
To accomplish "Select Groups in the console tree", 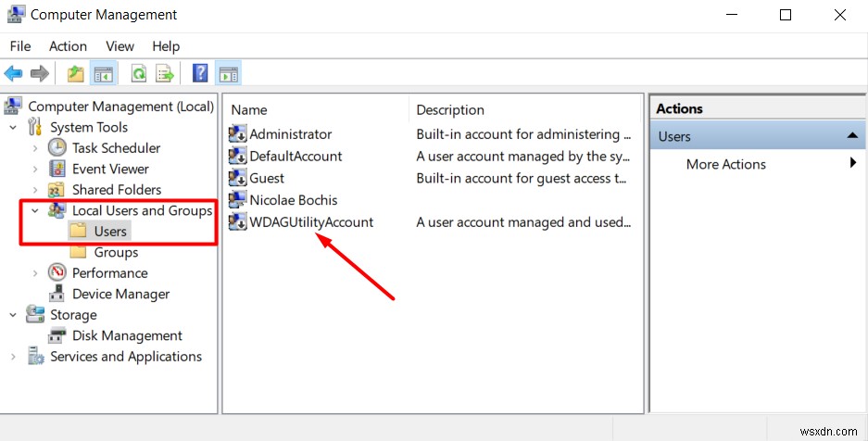I will (116, 252).
